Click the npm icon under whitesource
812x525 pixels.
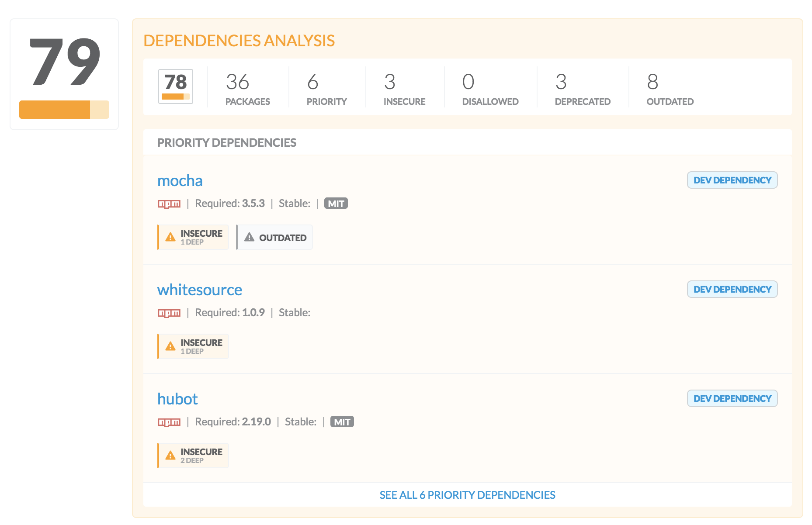pyautogui.click(x=169, y=313)
